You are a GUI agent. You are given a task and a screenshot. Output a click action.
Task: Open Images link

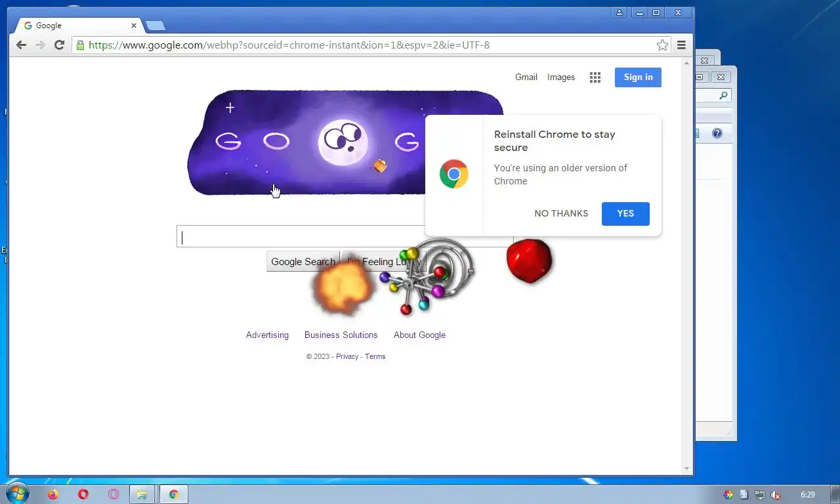[x=561, y=77]
